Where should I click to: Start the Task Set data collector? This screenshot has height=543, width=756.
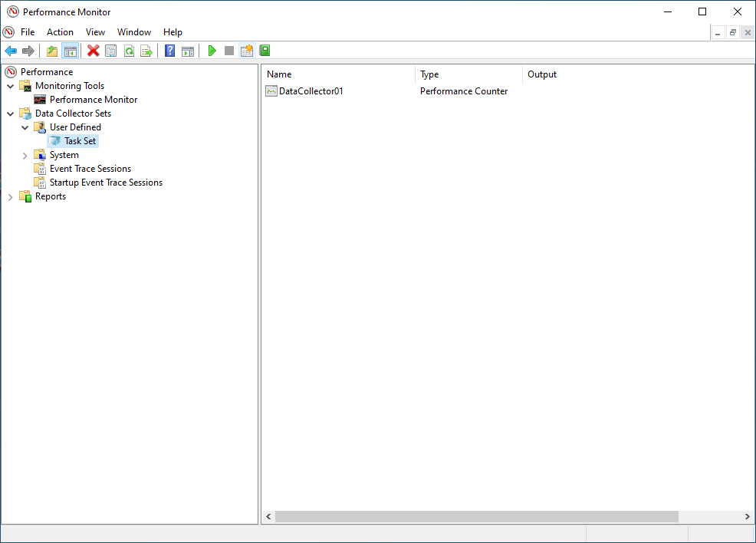click(212, 51)
